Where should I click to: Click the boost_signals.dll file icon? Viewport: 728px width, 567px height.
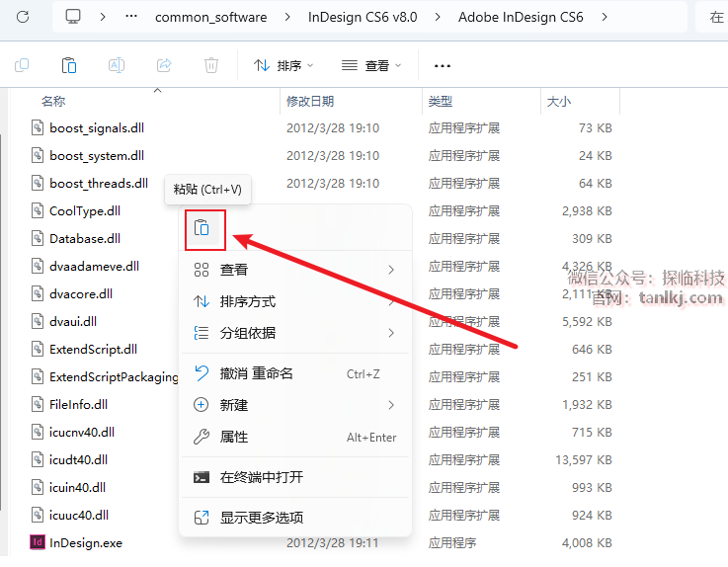(38, 127)
